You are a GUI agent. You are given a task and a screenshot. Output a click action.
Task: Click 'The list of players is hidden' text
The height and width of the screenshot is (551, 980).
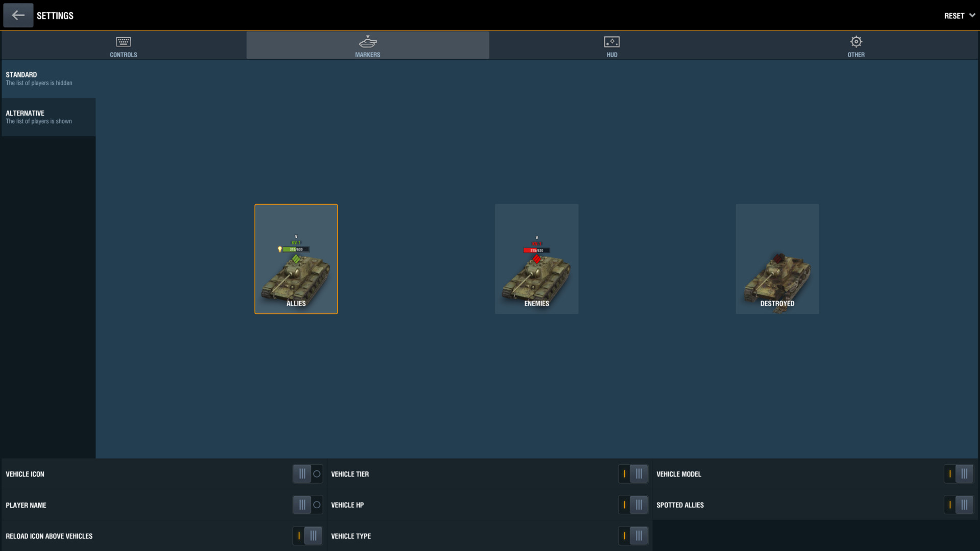pos(39,83)
